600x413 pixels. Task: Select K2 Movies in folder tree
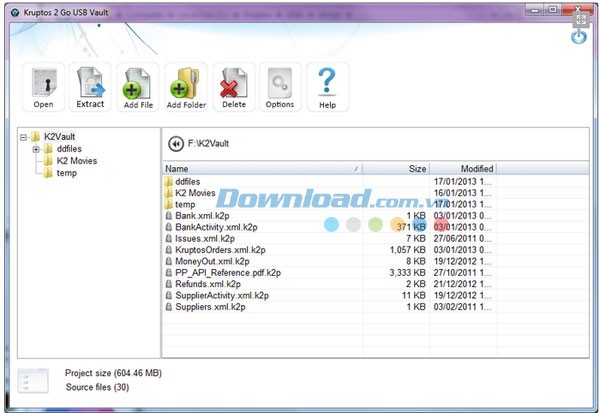[x=76, y=161]
